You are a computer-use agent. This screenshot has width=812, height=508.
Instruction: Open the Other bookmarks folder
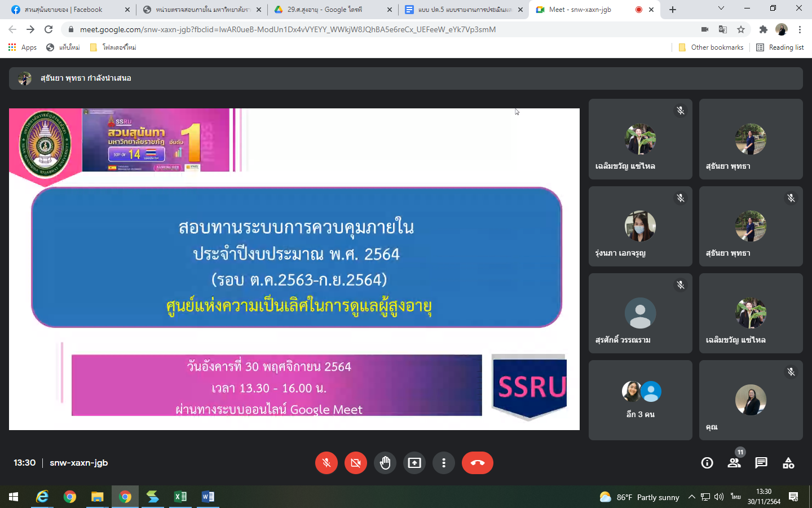(x=711, y=47)
